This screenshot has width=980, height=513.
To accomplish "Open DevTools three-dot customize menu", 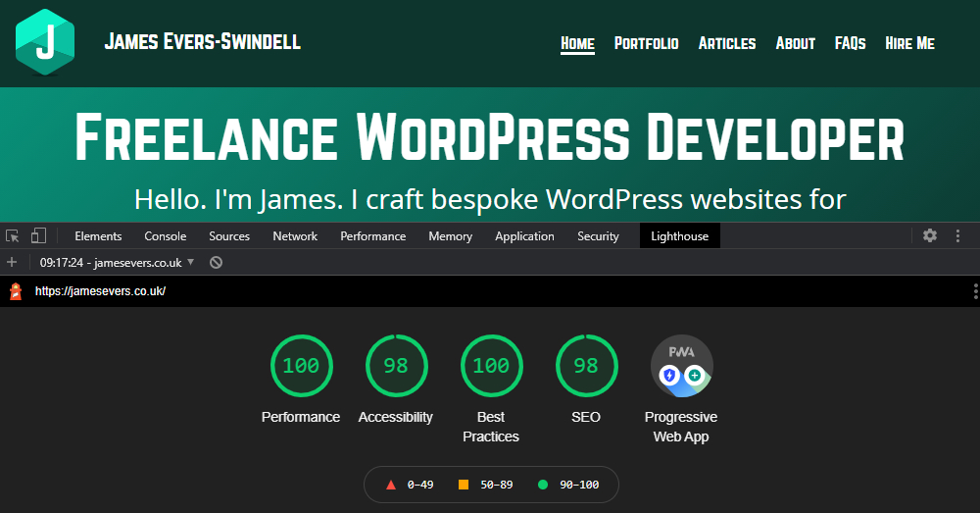I will pos(957,235).
